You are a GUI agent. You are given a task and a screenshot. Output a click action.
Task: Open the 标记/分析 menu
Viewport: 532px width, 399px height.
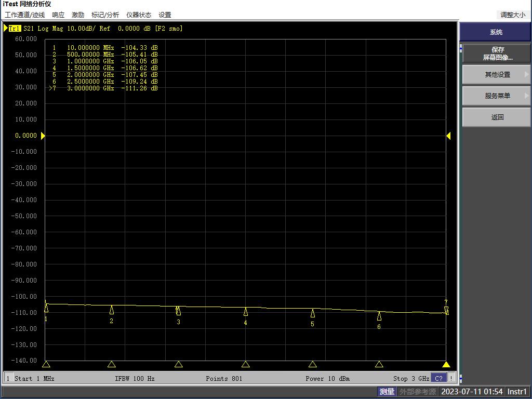tap(105, 15)
